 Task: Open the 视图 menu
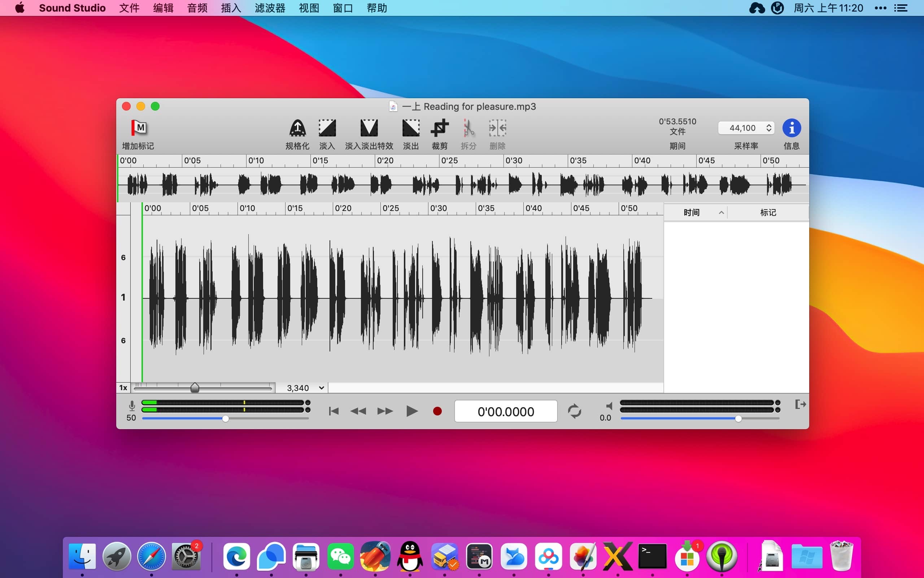point(309,8)
